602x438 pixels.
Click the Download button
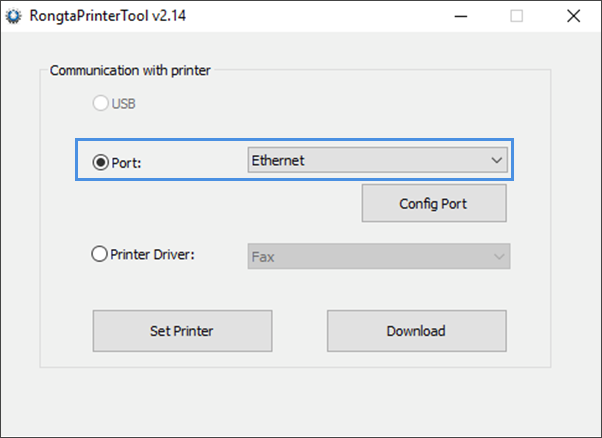point(417,331)
